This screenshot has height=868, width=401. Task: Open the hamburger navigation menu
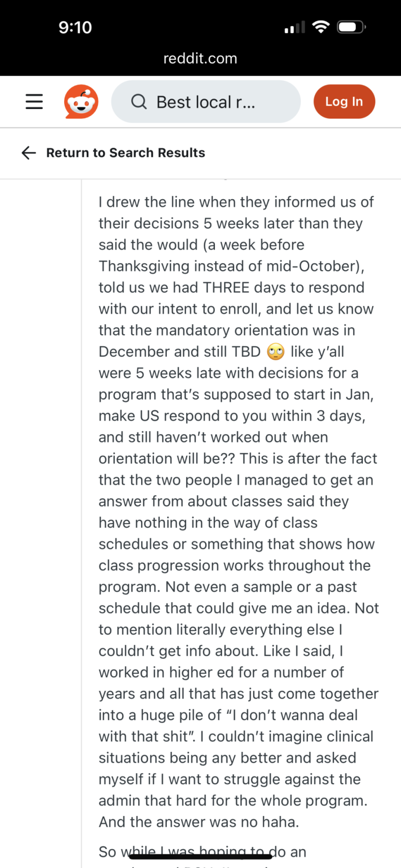pos(34,102)
